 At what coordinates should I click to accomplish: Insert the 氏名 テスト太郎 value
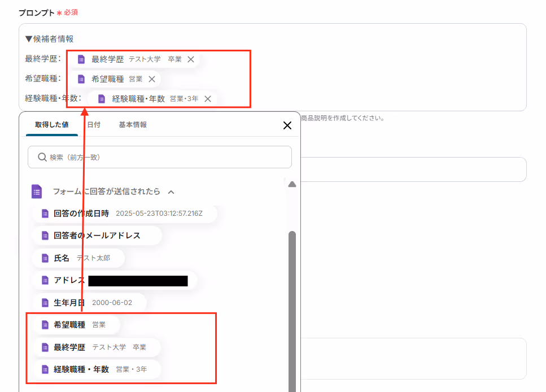coord(78,258)
